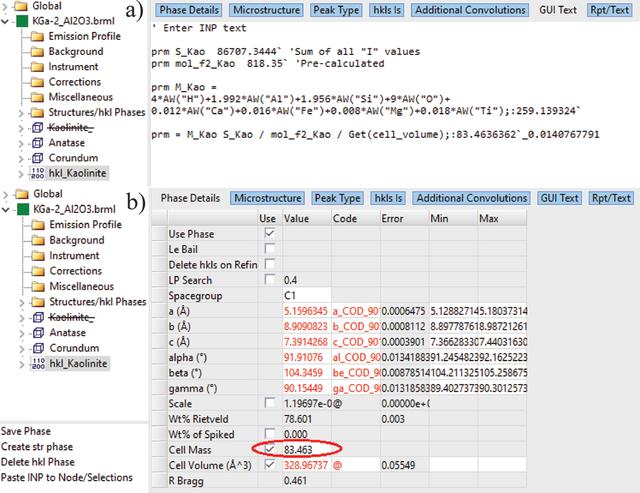Click the R Bragg value 0.461
640x493 pixels.
click(295, 481)
